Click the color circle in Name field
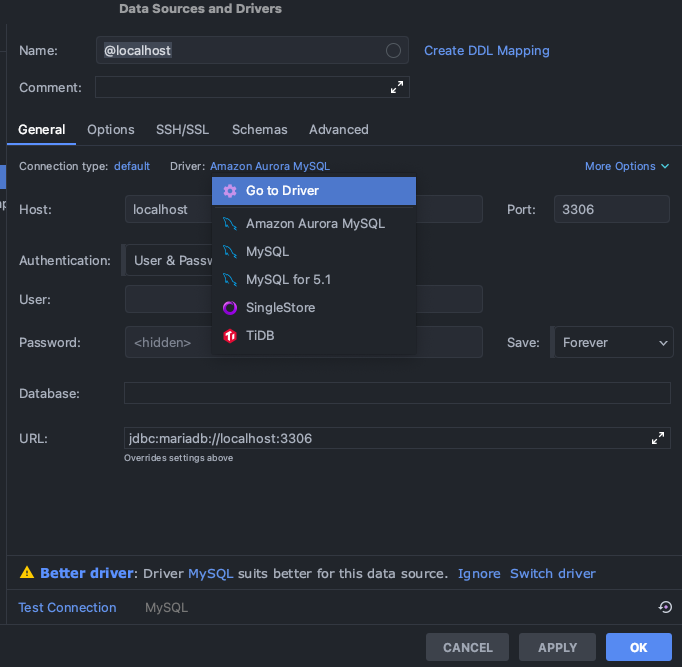 (393, 50)
